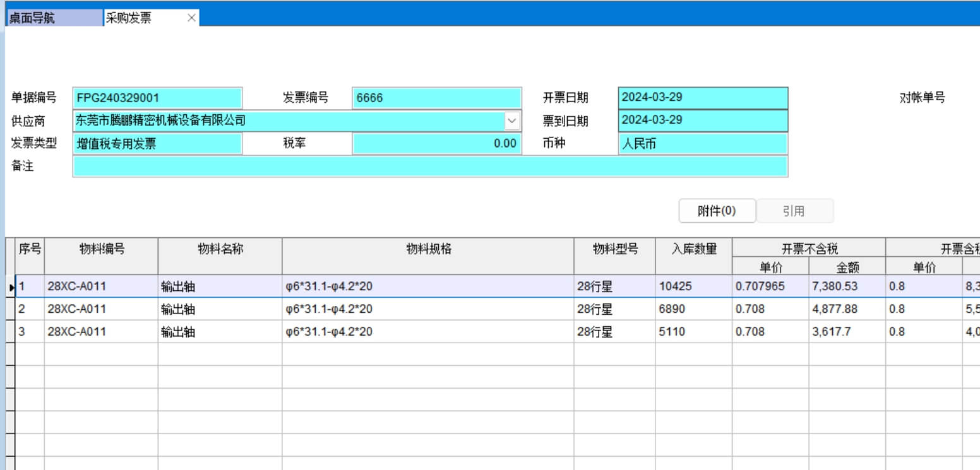Click the 附件(0) button
Viewport: 980px width, 470px height.
(717, 211)
